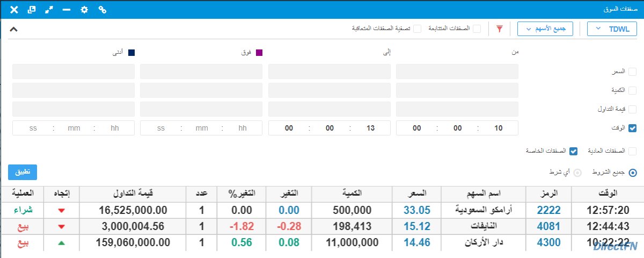Click symbol 4081
This screenshot has height=258, width=644.
coord(549,226)
